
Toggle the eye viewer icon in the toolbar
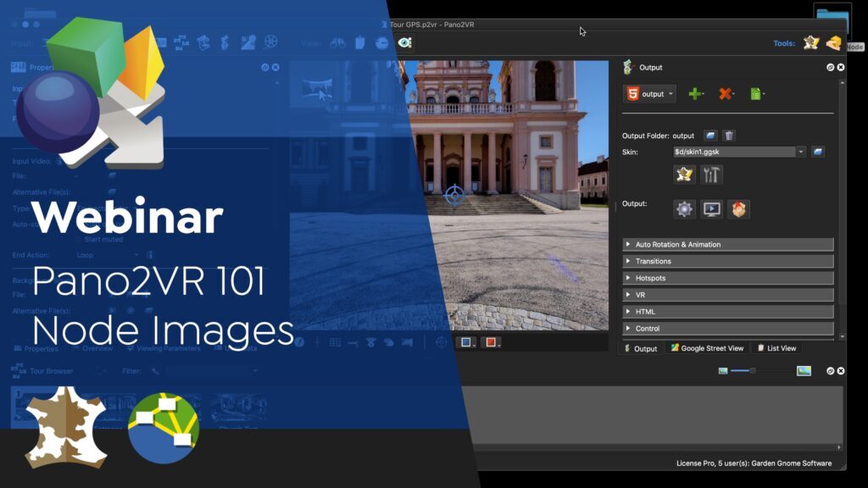[404, 42]
